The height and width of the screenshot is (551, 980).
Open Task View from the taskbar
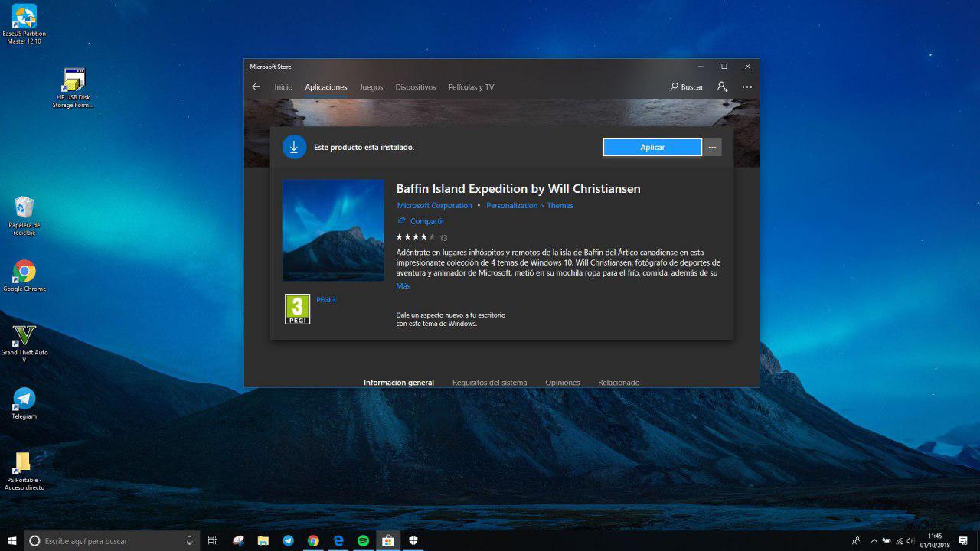pyautogui.click(x=213, y=541)
